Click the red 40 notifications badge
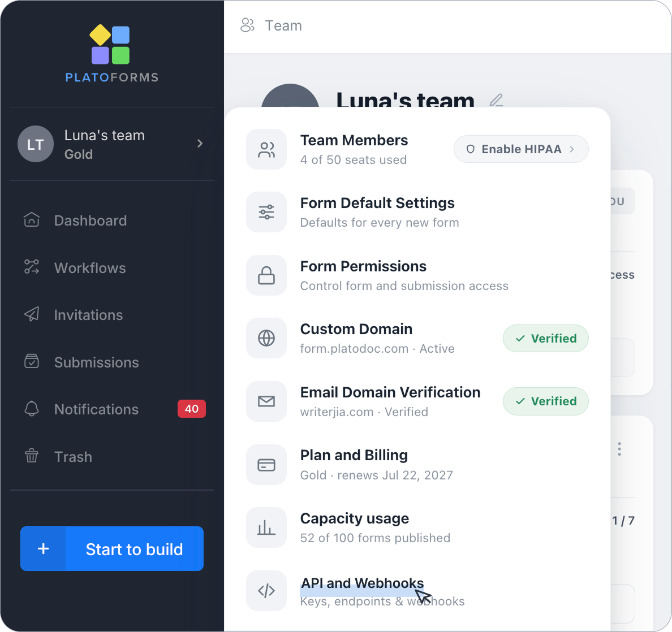This screenshot has width=672, height=632. 192,409
